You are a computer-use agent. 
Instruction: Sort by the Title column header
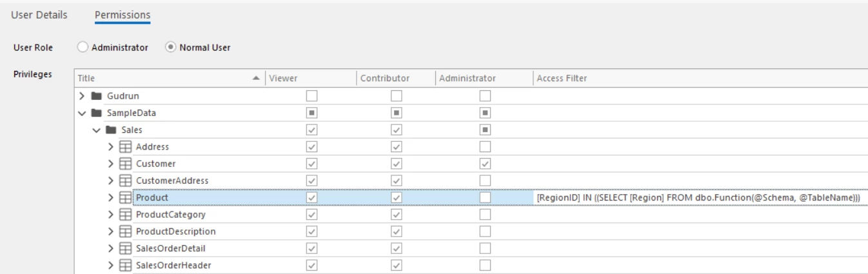point(161,79)
